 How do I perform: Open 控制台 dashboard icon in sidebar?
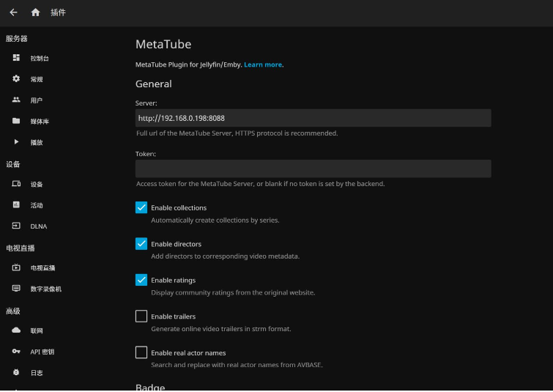point(16,58)
